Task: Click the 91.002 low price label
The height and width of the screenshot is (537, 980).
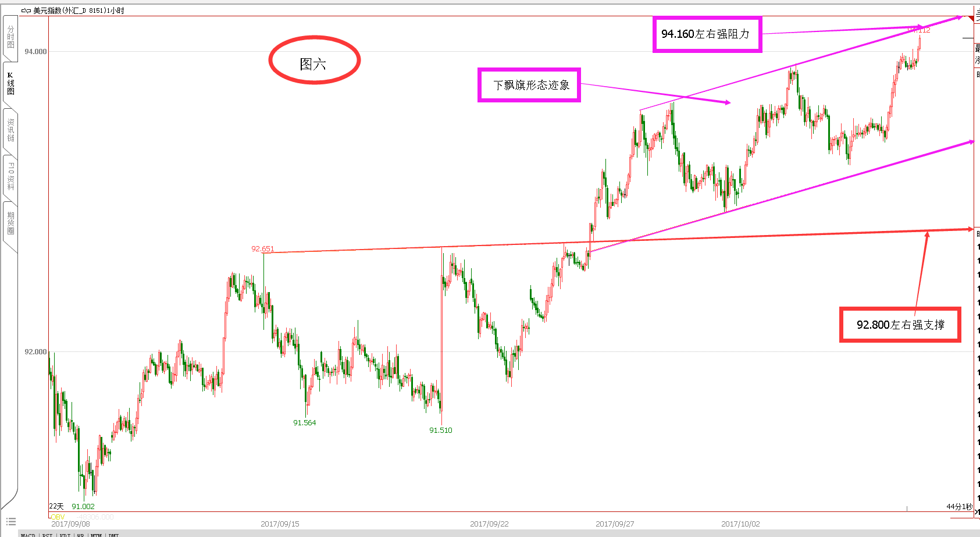Action: [x=83, y=506]
